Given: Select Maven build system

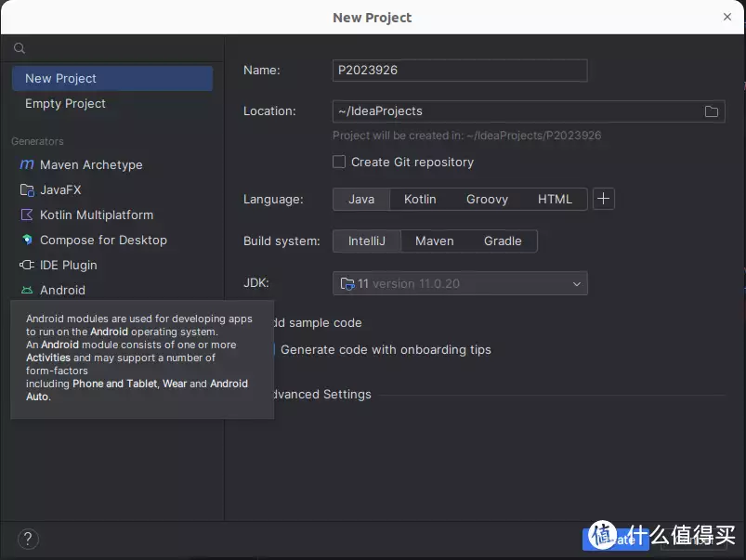Looking at the screenshot, I should point(435,241).
